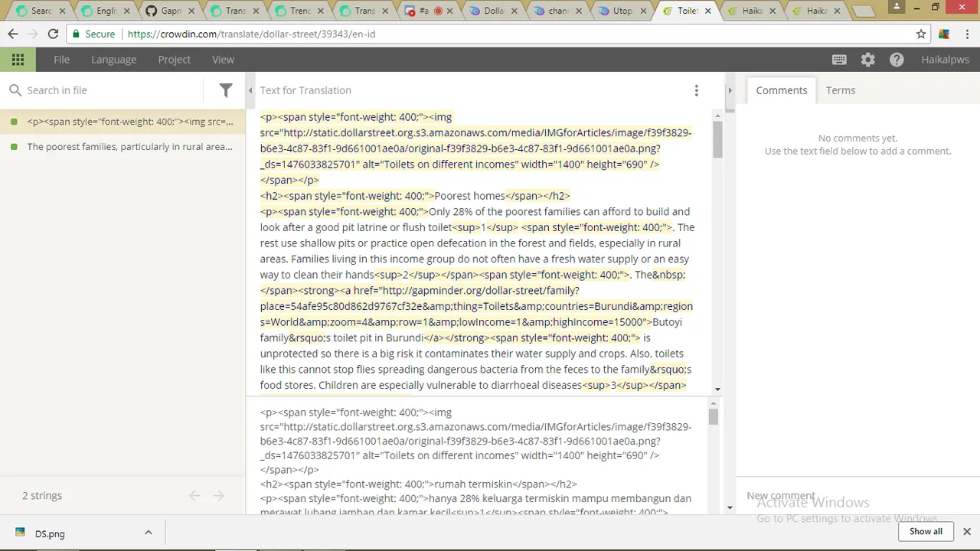
Task: Bookmark this page with star icon
Action: (x=921, y=34)
